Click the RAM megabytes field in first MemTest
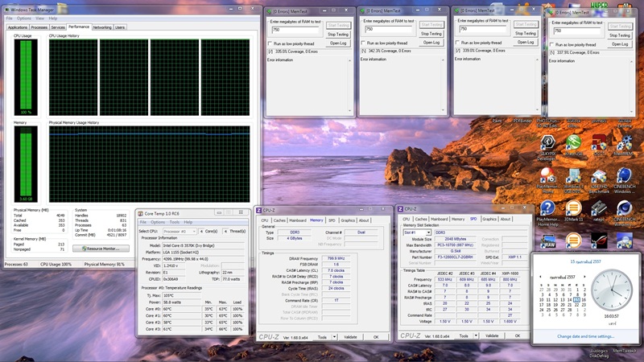Image resolution: width=644 pixels, height=362 pixels. click(297, 30)
